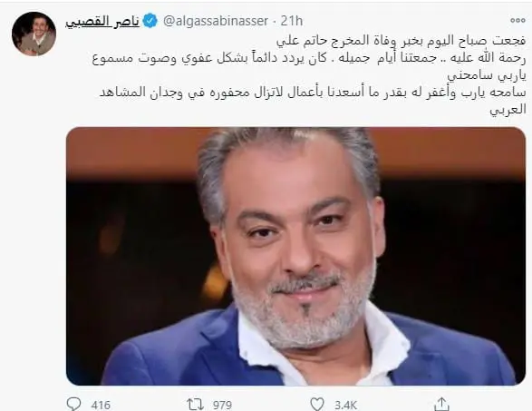Viewport: 532px width, 411px height.
Task: Click the tweet line starting with رحمة الله عليه
Action: coord(309,58)
